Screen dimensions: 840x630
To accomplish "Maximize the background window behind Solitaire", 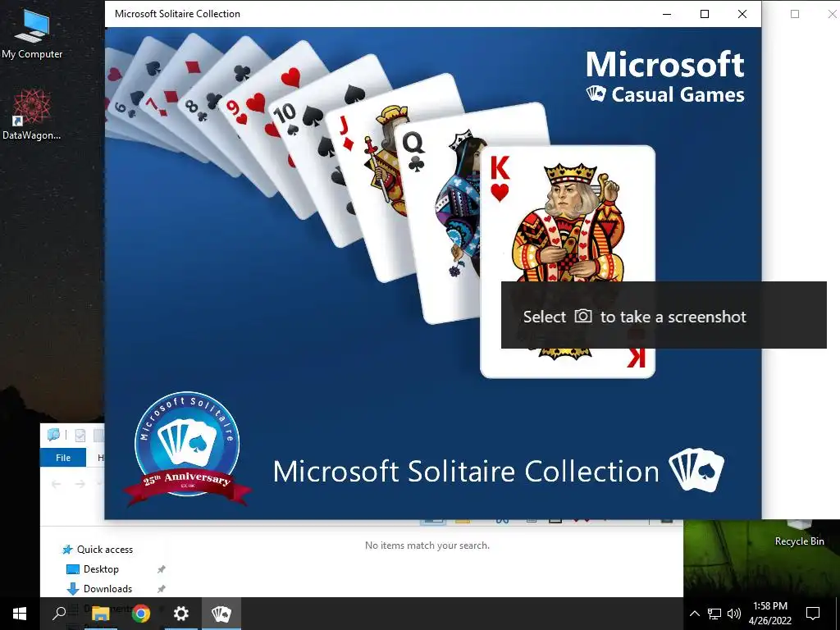I will click(x=795, y=14).
